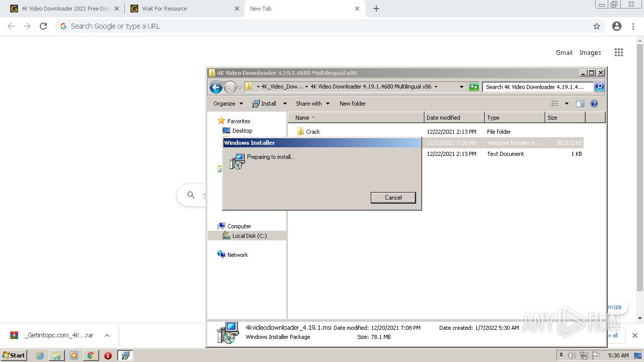Open Opera taskbar icon
644x362 pixels.
coord(108,355)
